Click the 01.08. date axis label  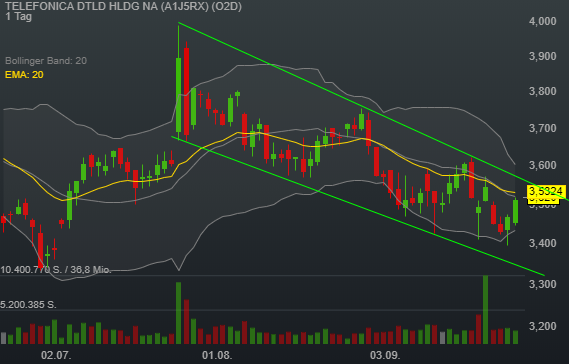pos(217,355)
